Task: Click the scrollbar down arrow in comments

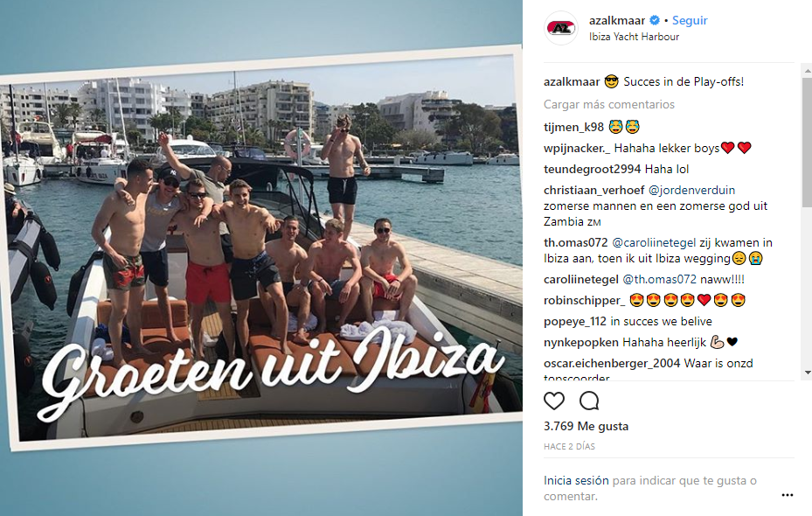Action: [808, 373]
